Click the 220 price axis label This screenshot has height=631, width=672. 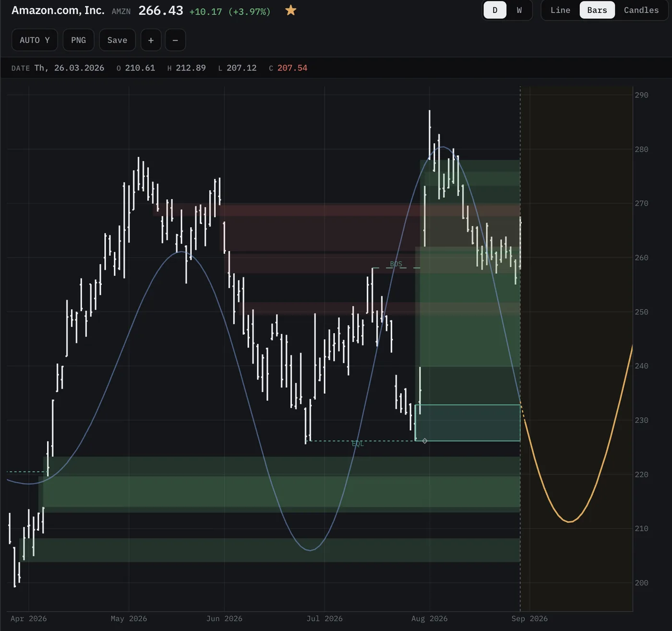641,474
